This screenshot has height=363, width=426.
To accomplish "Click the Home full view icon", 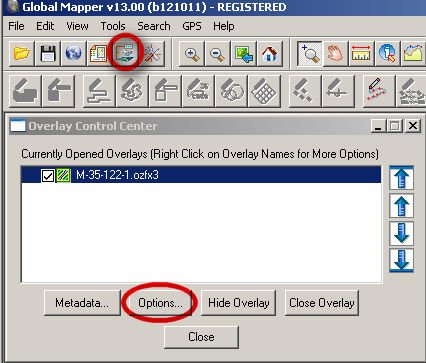I will point(270,53).
